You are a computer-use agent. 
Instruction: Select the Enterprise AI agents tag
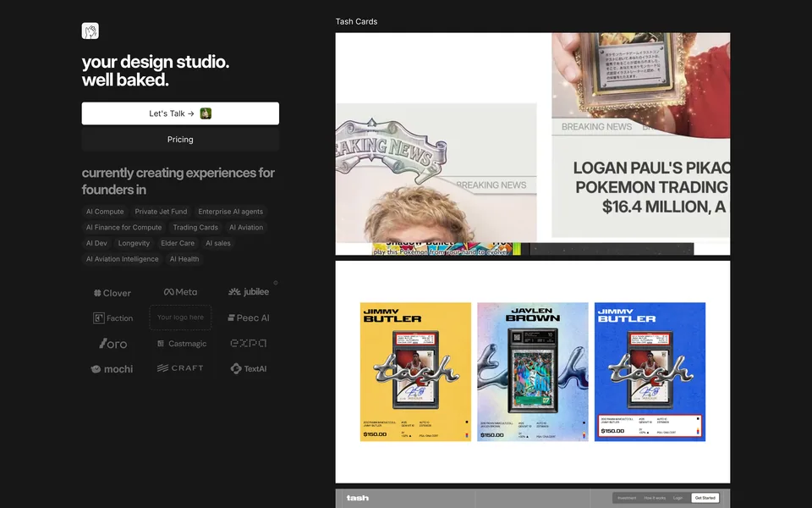[230, 212]
